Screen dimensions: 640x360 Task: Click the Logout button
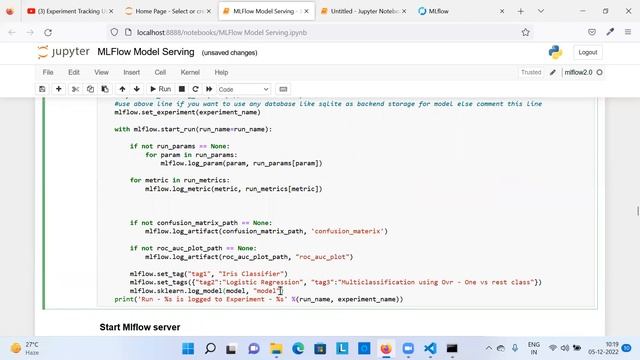[588, 52]
